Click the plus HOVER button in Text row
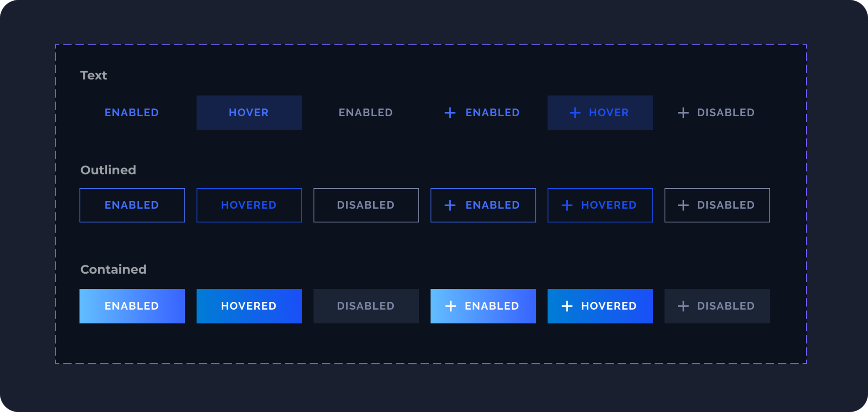The image size is (868, 412). [600, 113]
